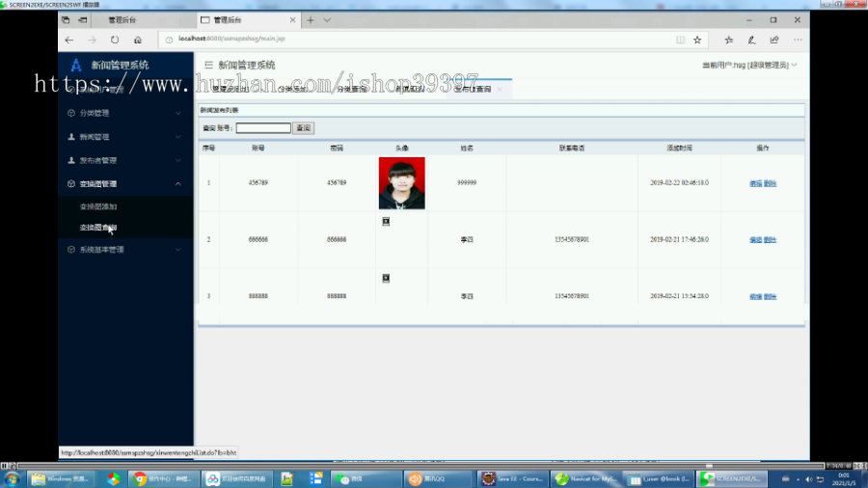Click 修改 link for account 888888

point(755,297)
